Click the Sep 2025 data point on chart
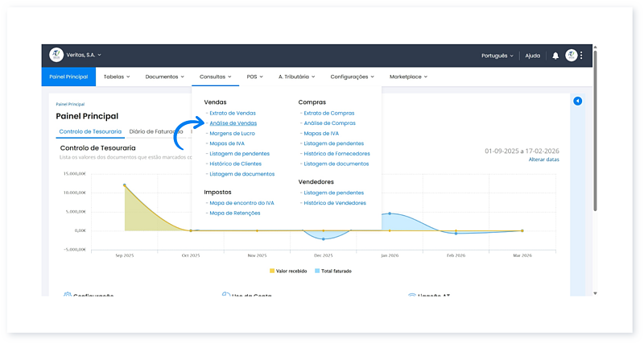The height and width of the screenshot is (344, 644). point(125,184)
